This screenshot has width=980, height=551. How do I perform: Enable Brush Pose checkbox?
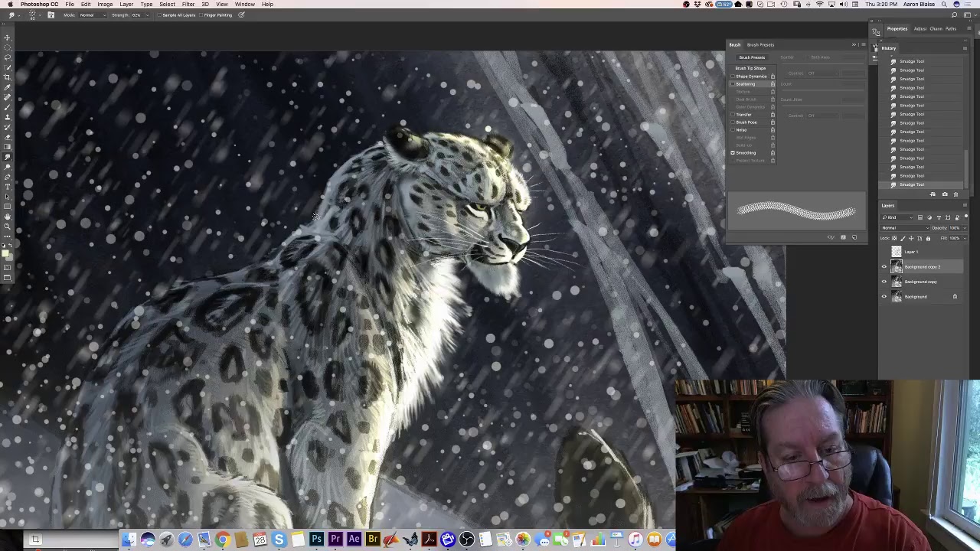coord(733,122)
